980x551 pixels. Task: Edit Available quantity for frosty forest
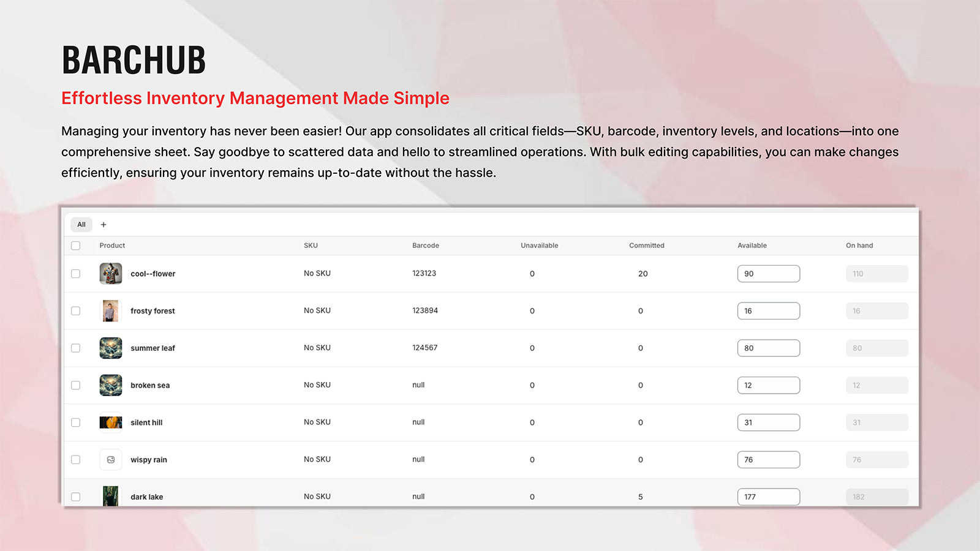click(769, 311)
